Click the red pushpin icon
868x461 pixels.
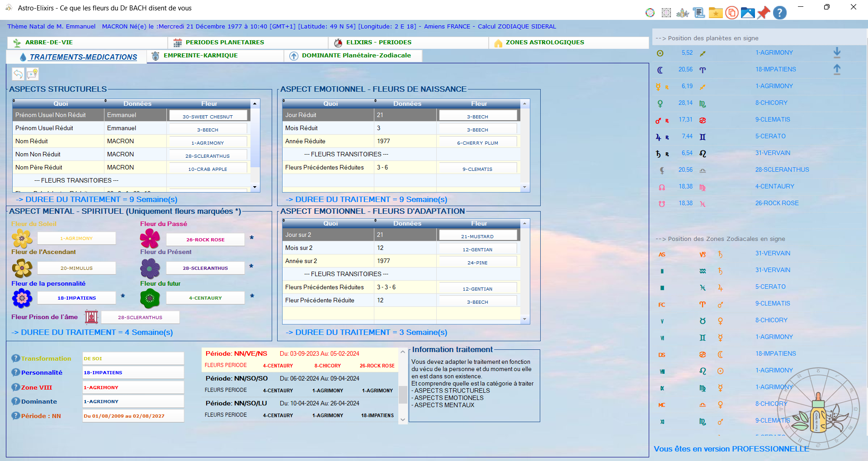[x=764, y=13]
